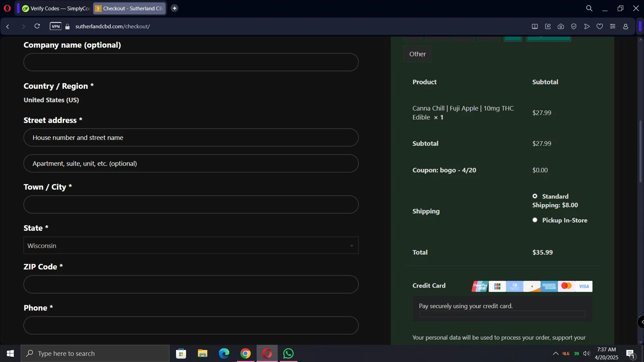644x362 pixels.
Task: Focus the Phone field
Action: (191, 326)
